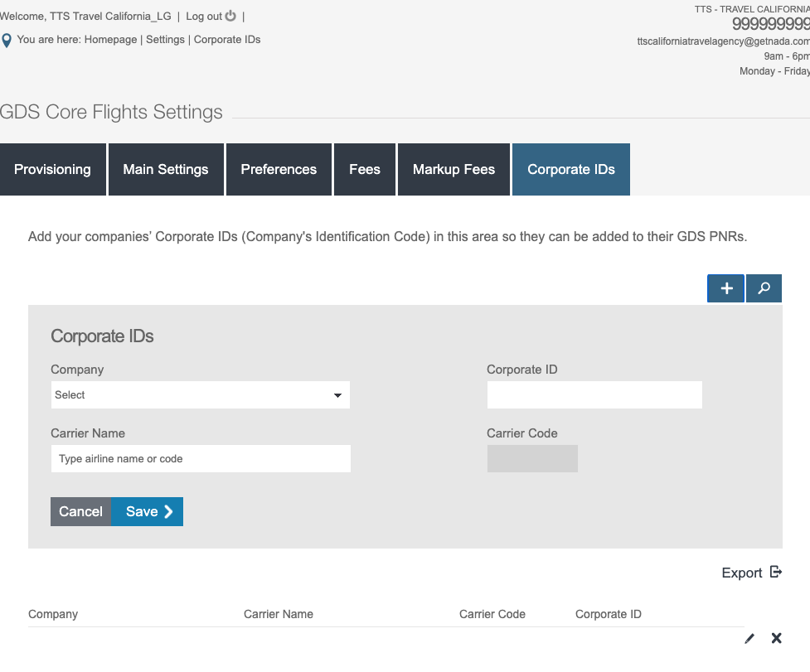Click the X delete icon in table
810x672 pixels.
[x=776, y=638]
